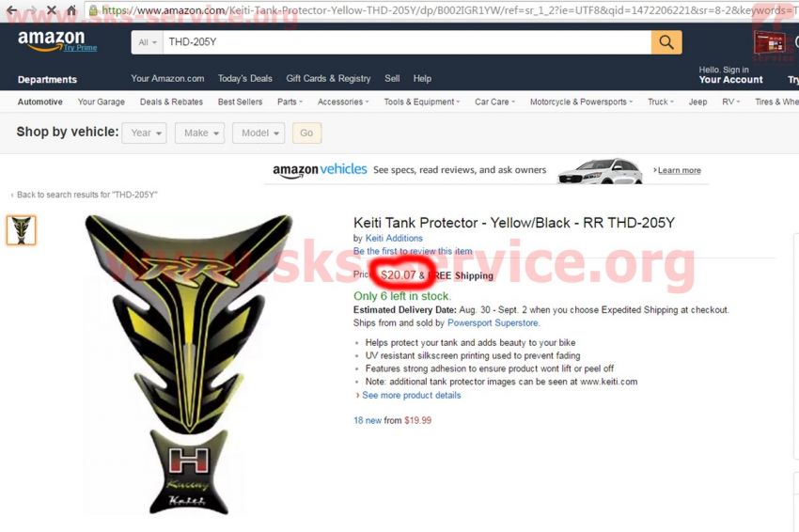This screenshot has height=532, width=799.
Task: Open Motorcycle & Powersports menu
Action: tap(581, 102)
